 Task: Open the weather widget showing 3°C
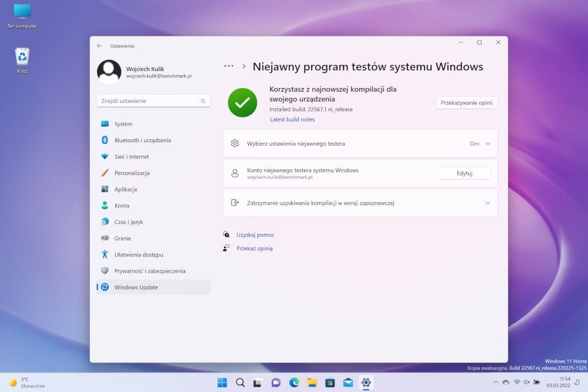coord(27,383)
